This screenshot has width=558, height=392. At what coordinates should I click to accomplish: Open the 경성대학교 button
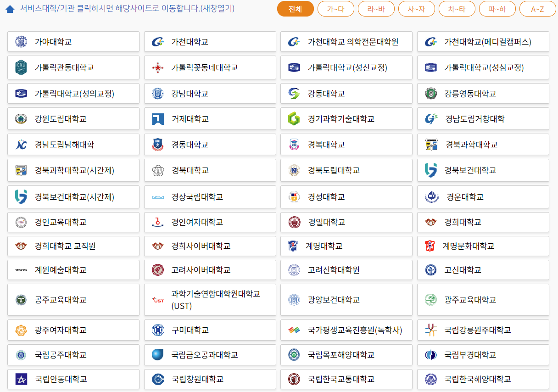point(346,197)
